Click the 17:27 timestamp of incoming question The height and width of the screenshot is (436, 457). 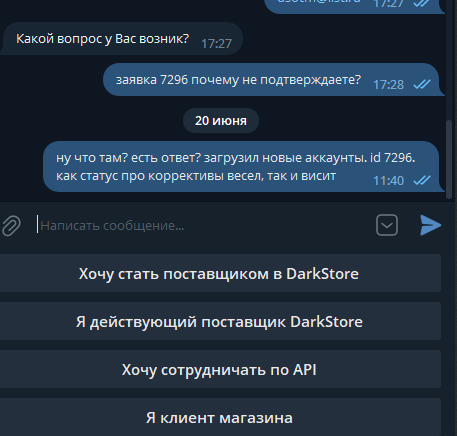216,44
